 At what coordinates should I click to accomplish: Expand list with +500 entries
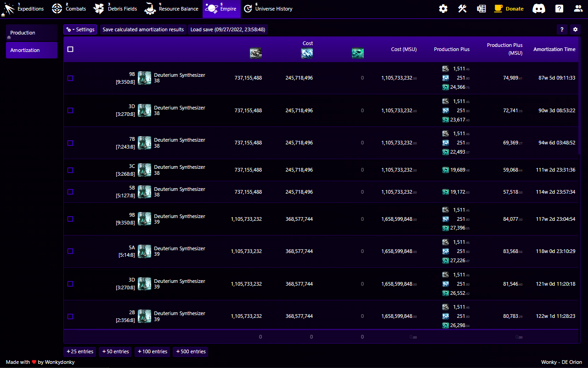click(x=191, y=351)
